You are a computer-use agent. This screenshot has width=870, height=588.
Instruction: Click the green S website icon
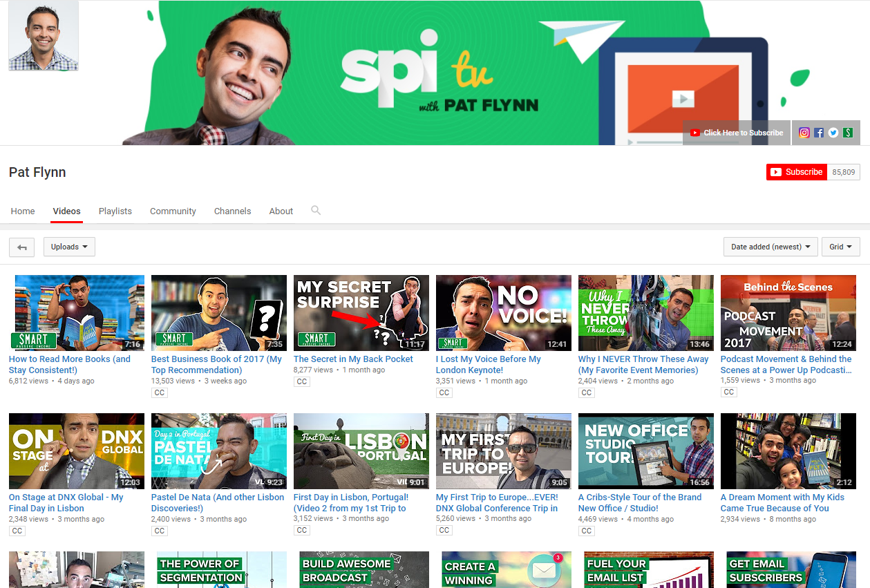click(x=848, y=133)
